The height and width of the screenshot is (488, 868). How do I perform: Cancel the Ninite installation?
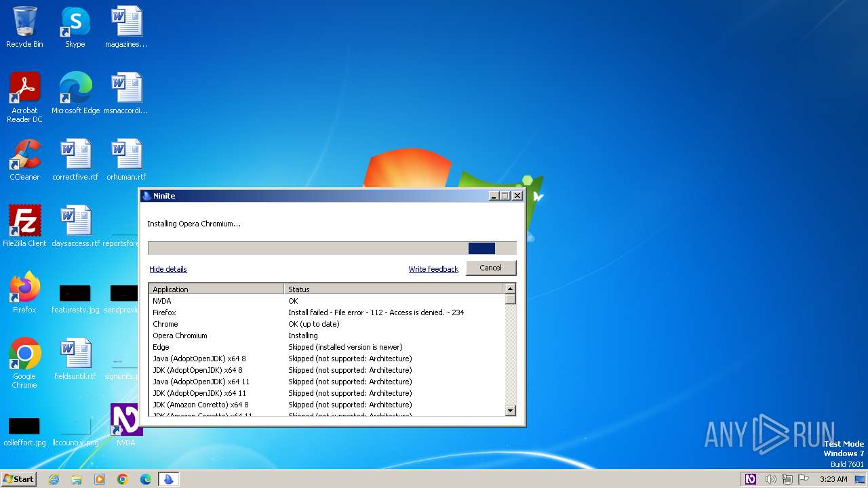[x=491, y=268]
